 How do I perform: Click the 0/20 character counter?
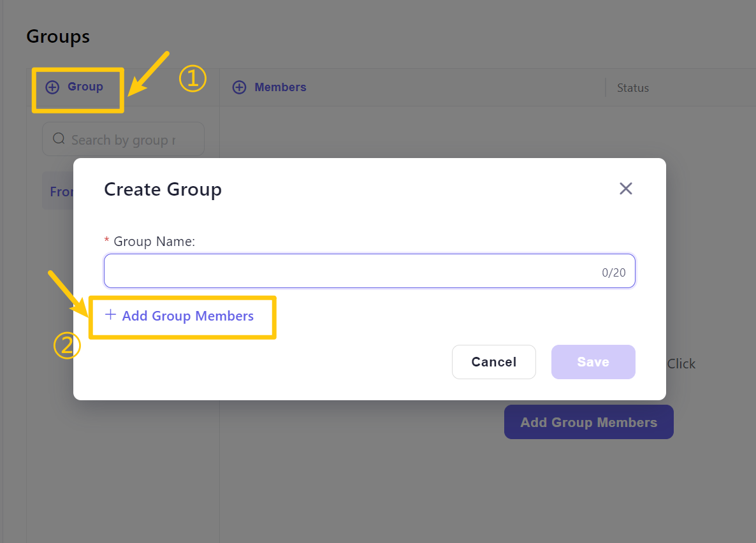pos(613,273)
